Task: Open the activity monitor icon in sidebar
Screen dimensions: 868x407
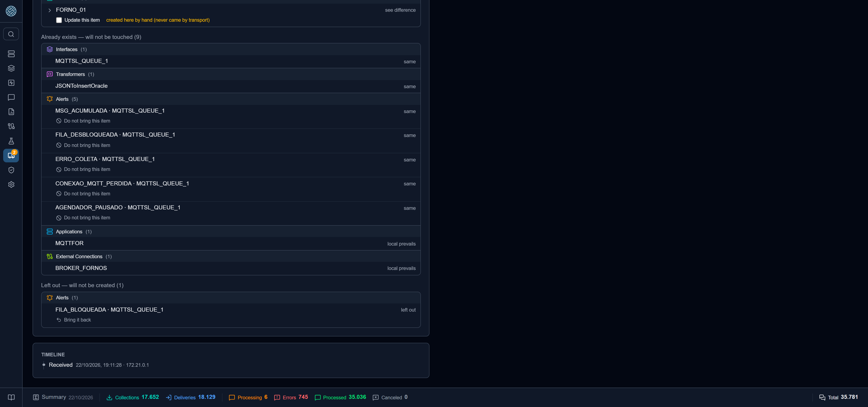Action: point(11,83)
